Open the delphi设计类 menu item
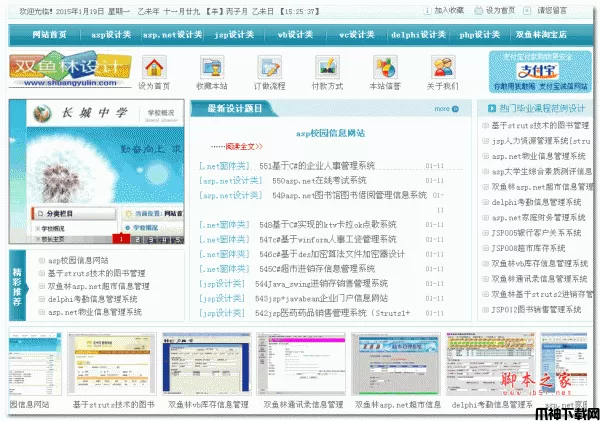The height and width of the screenshot is (421, 600). click(x=418, y=34)
